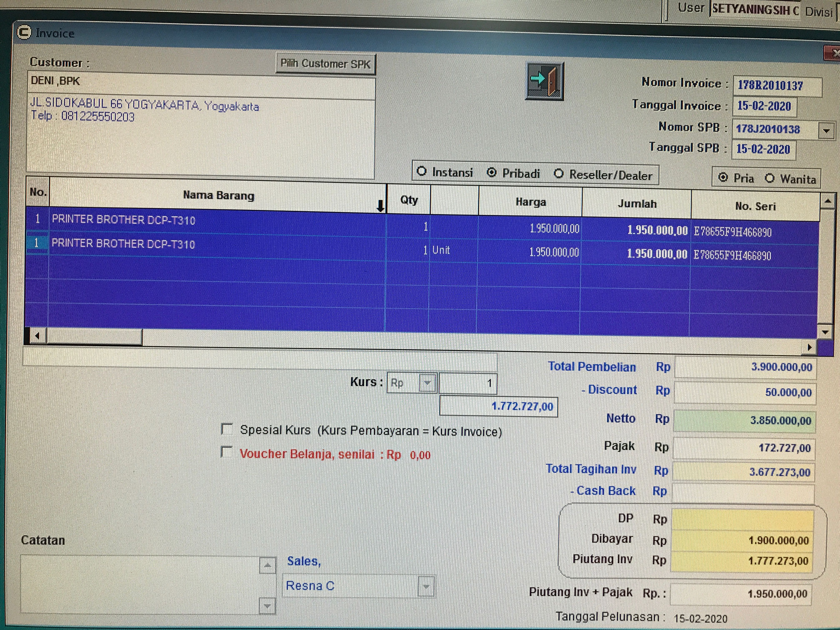Choose the Wanita gender option
This screenshot has height=630, width=840.
click(x=769, y=178)
